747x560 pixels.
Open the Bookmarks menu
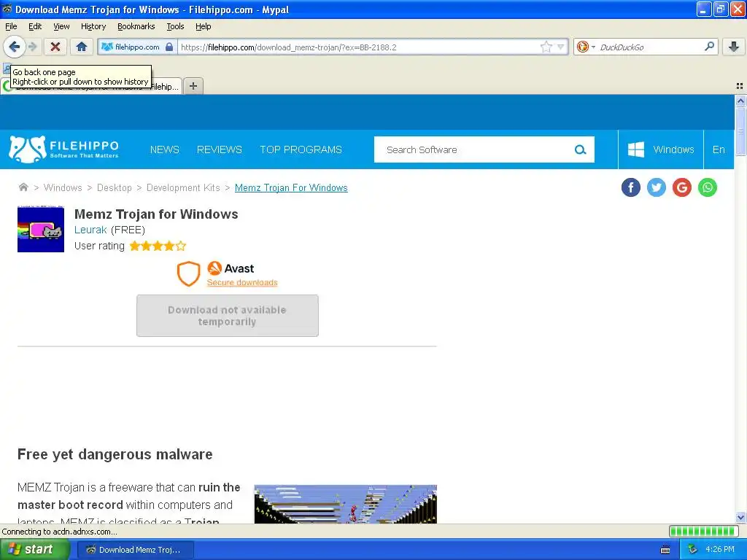[136, 26]
